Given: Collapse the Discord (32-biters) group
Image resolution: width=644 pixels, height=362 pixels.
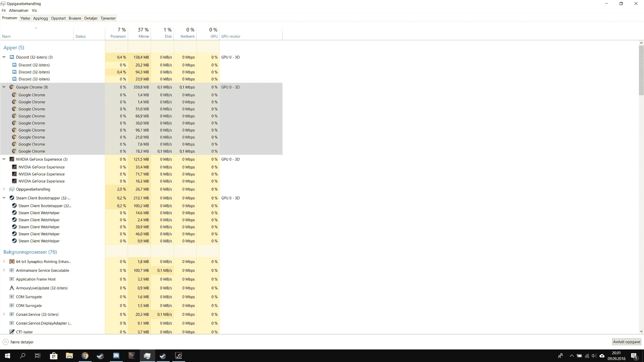Looking at the screenshot, I should (4, 57).
